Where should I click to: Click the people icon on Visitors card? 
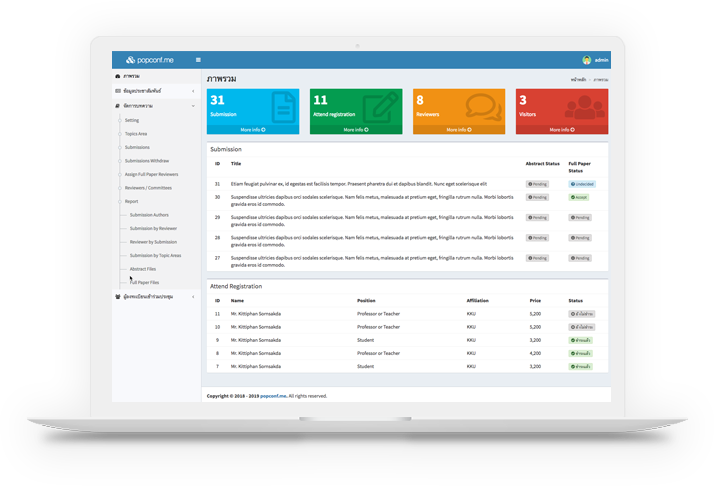tap(586, 107)
